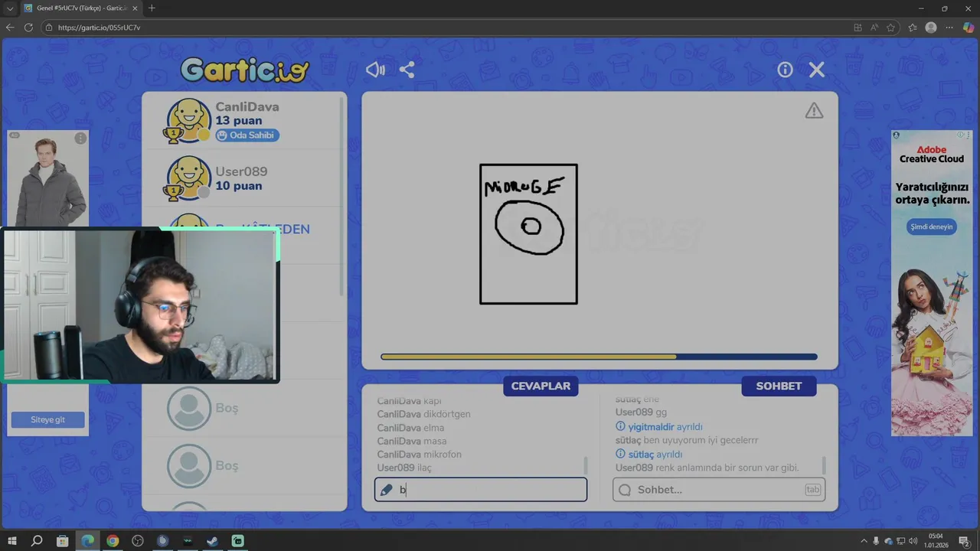Click the gartic.io address bar
980x551 pixels.
point(444,28)
